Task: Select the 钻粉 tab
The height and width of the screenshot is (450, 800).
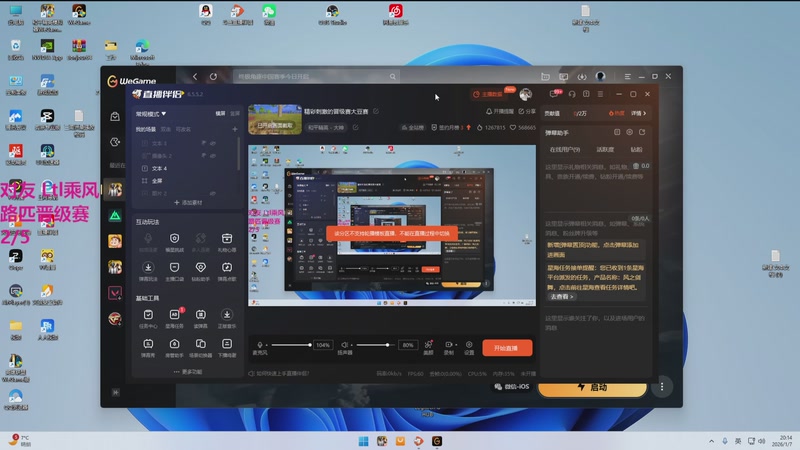Action: coord(636,149)
